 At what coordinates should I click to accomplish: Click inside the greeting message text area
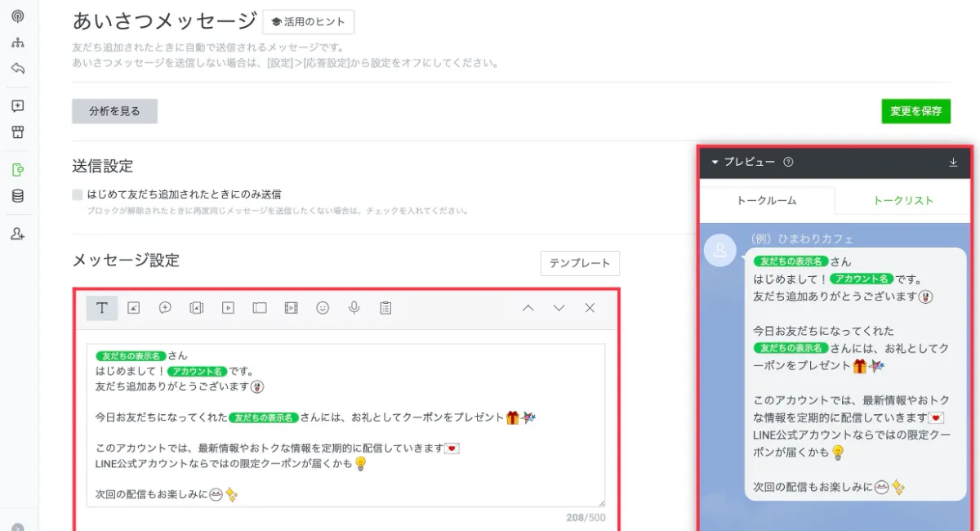tap(346, 425)
